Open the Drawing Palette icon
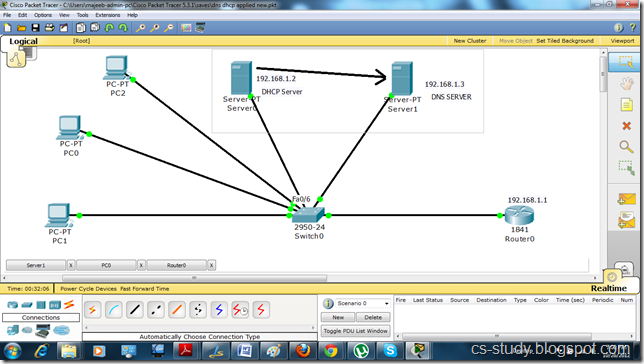 coord(186,28)
